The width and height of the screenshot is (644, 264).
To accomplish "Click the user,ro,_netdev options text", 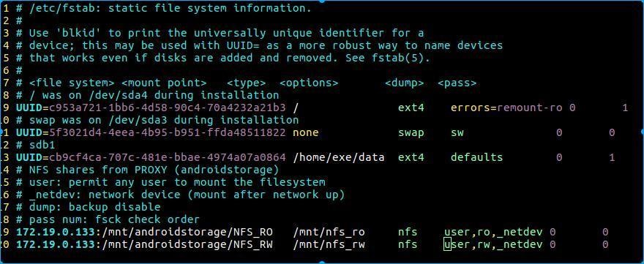I will coord(493,233).
